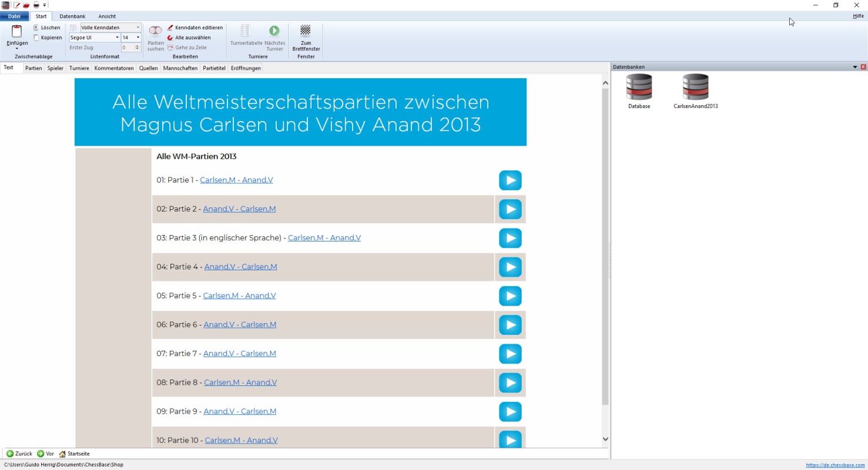Open a database with the red folder icon
Screen dimensions: 868x470
click(26, 5)
